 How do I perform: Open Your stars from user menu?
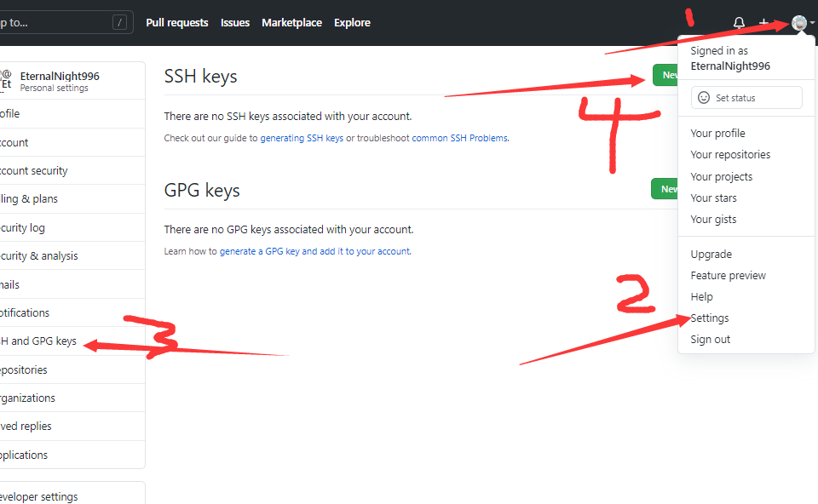tap(714, 198)
